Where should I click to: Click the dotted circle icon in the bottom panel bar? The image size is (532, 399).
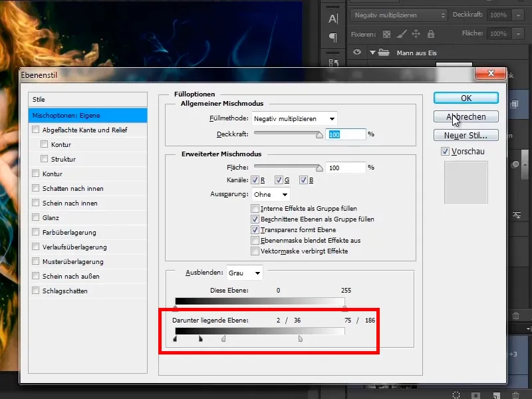pos(456,395)
